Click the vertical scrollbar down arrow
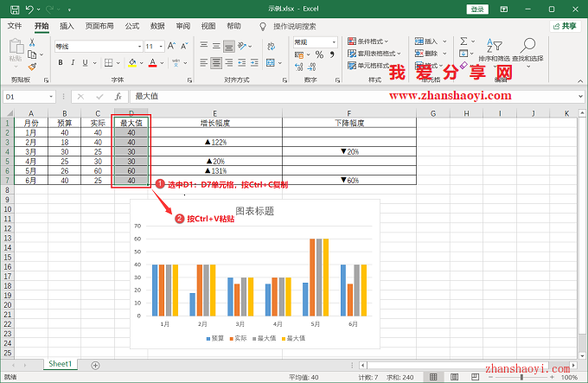The height and width of the screenshot is (383, 588). 582,355
